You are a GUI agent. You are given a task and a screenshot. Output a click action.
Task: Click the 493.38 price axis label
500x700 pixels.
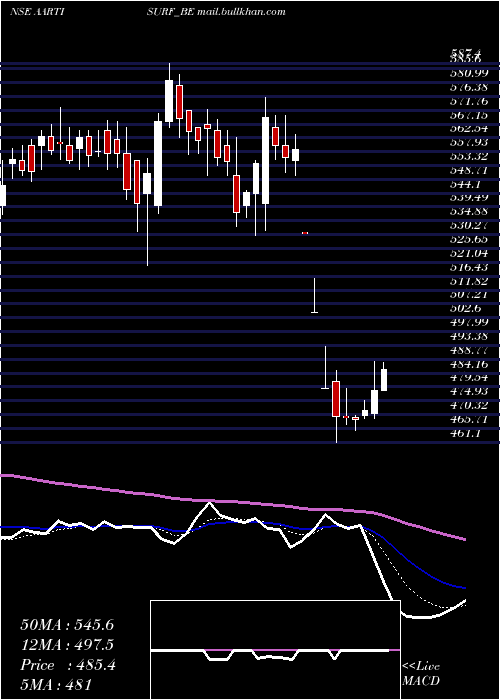[x=469, y=337]
